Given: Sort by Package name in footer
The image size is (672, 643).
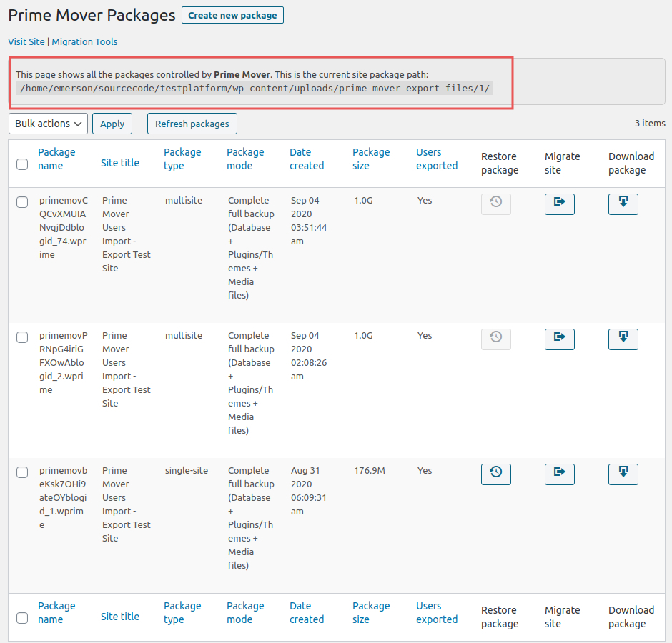Looking at the screenshot, I should pos(56,612).
